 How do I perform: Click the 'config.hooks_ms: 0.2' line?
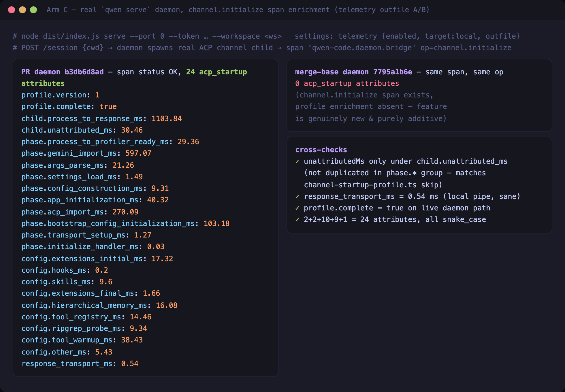pyautogui.click(x=65, y=270)
